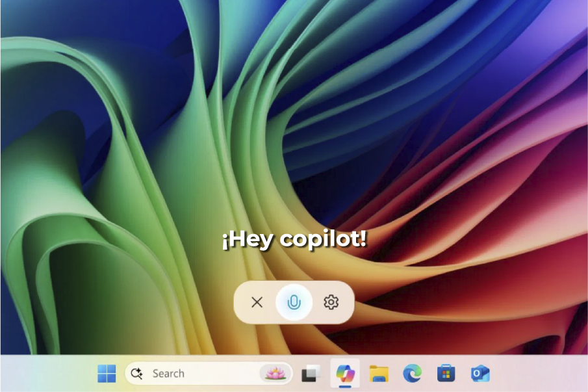588x392 pixels.
Task: Open the lotus flower search highlight
Action: [x=275, y=374]
